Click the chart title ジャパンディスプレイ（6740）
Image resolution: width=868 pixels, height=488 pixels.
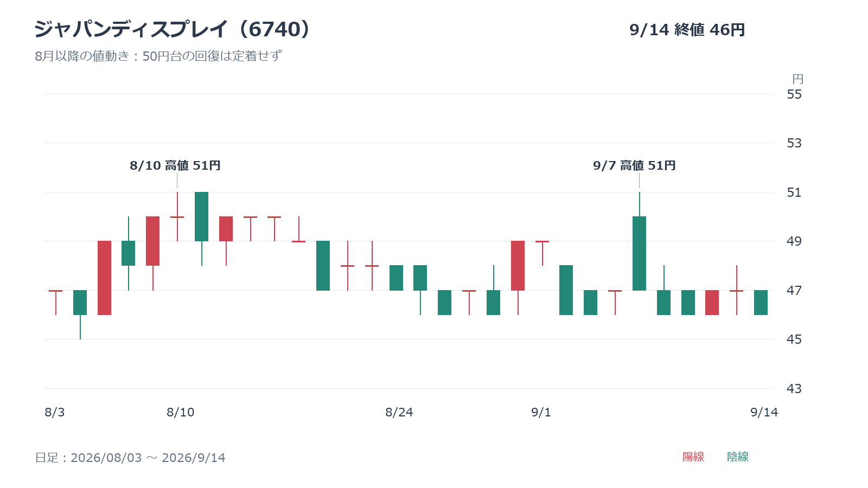click(x=173, y=29)
